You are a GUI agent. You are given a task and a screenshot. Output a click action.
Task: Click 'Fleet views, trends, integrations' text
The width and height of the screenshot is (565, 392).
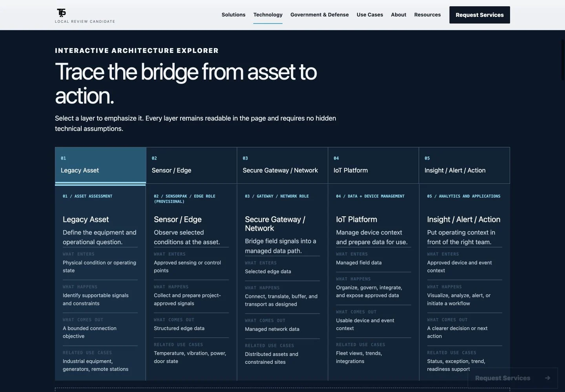pyautogui.click(x=359, y=357)
